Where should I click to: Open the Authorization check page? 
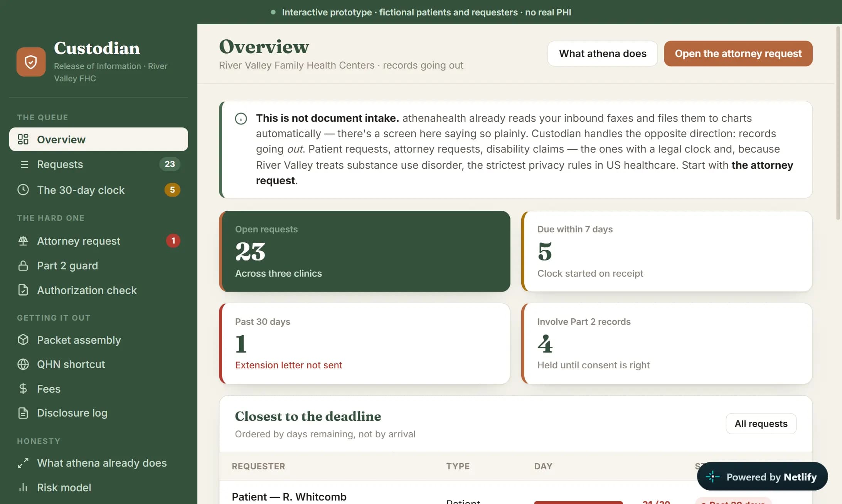[x=99, y=290]
